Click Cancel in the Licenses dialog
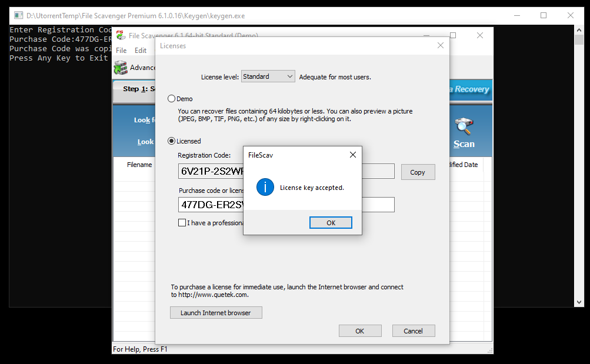This screenshot has height=364, width=590. pos(414,331)
